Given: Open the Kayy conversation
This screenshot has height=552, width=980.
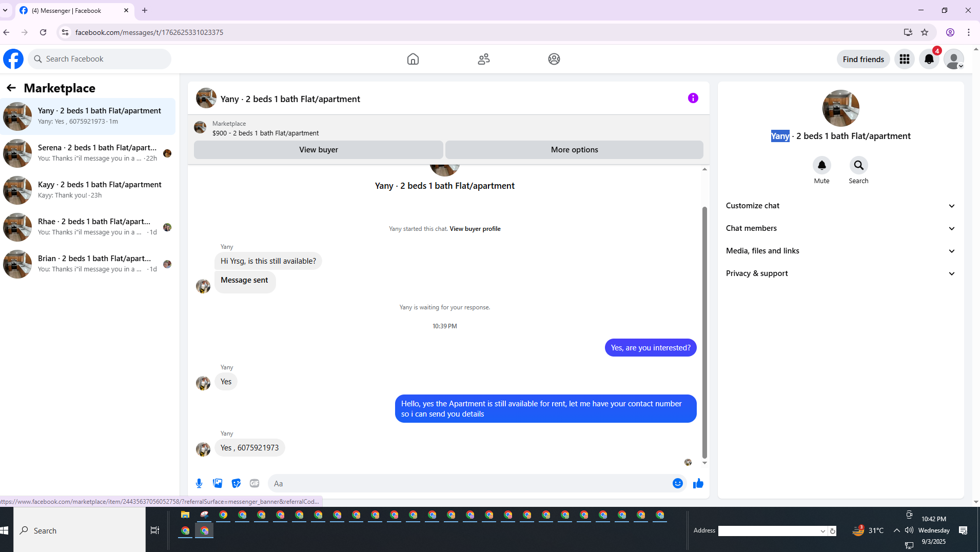Looking at the screenshot, I should (88, 190).
